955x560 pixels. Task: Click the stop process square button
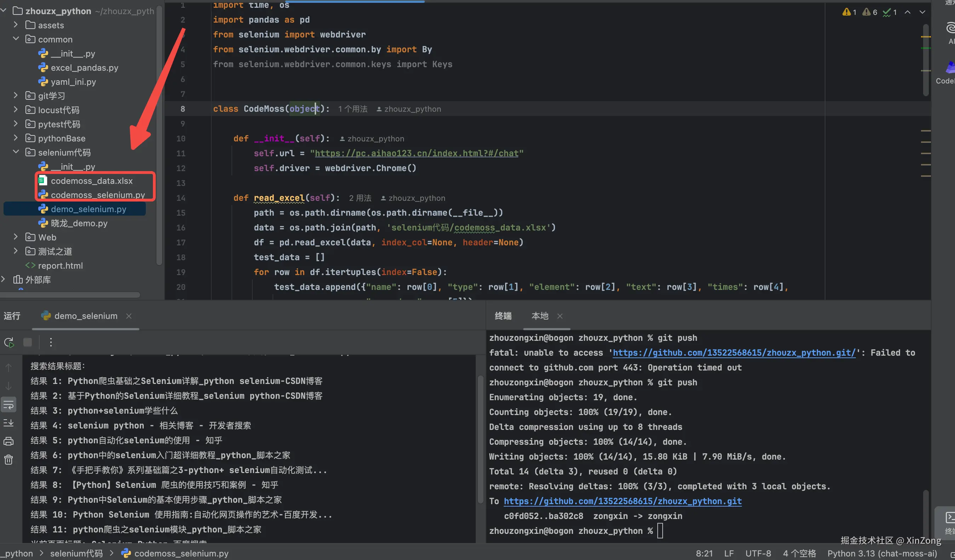28,342
